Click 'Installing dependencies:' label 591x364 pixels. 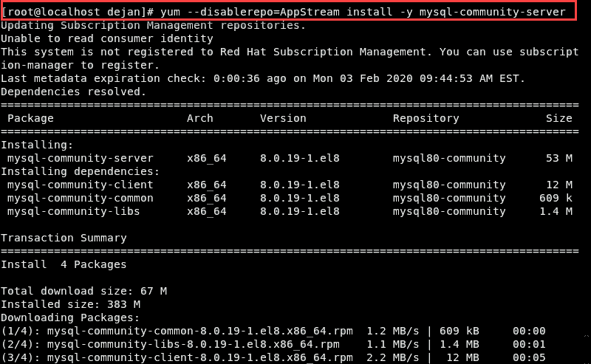click(81, 171)
